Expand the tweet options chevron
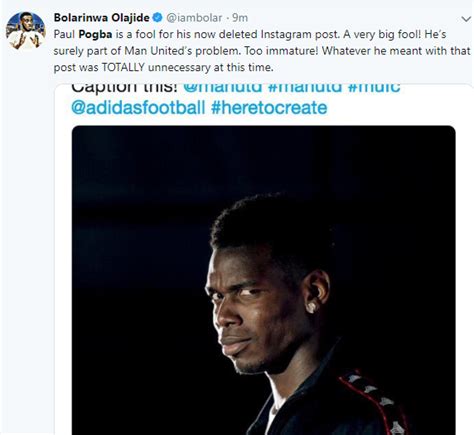Viewport: 474px width, 435px height. pyautogui.click(x=466, y=19)
